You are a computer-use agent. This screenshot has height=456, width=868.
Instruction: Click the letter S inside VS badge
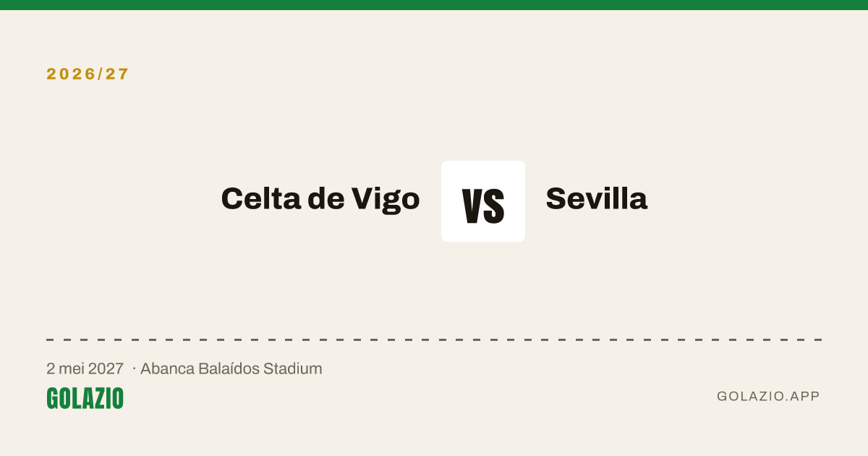494,205
